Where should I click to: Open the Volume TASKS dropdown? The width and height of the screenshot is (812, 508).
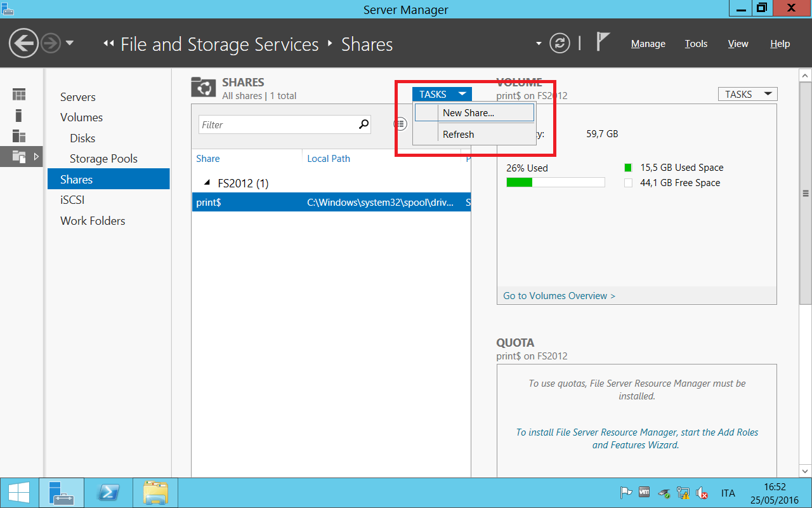coord(747,94)
